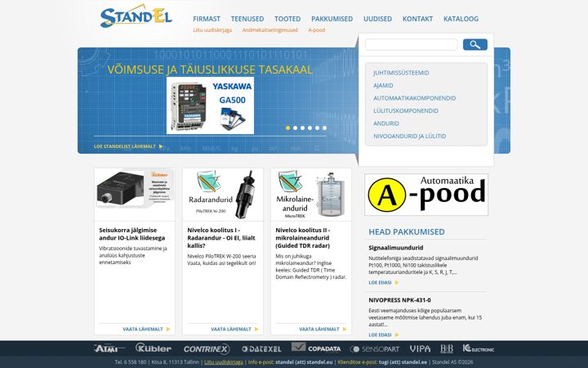Click Head Pakkumised heading
The image size is (588, 368).
coord(407,231)
